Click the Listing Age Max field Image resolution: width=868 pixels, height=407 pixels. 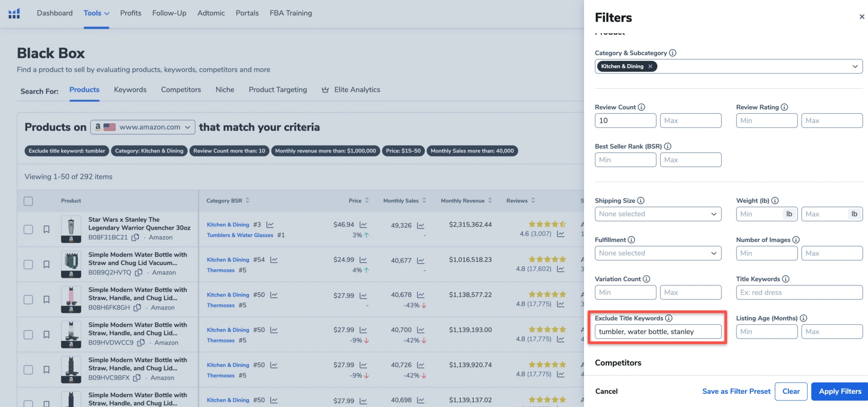pos(832,332)
